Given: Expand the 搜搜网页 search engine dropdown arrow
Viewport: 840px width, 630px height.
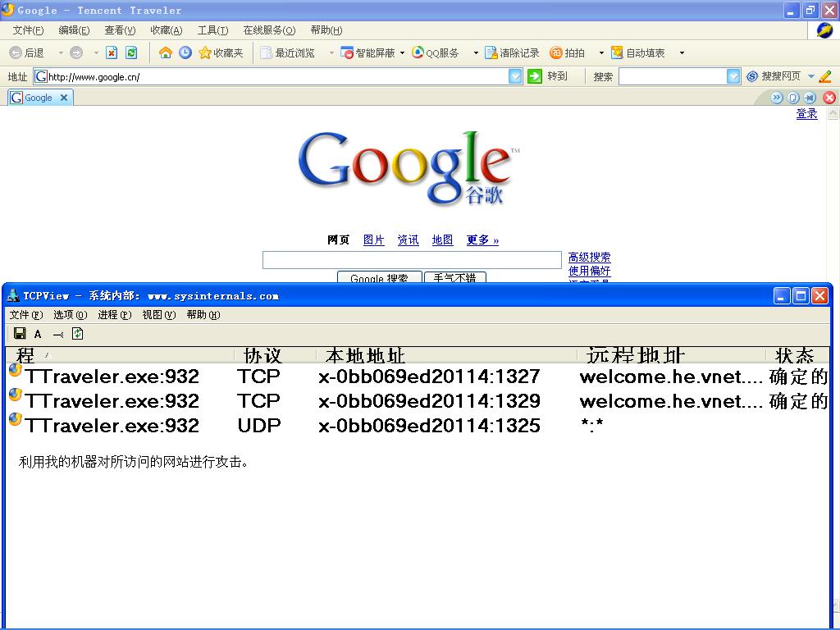Looking at the screenshot, I should pos(811,76).
